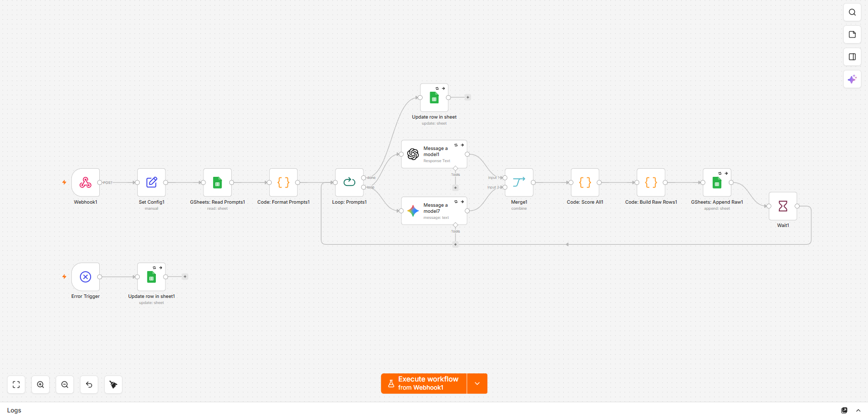Open the Logs panel label

(14, 410)
